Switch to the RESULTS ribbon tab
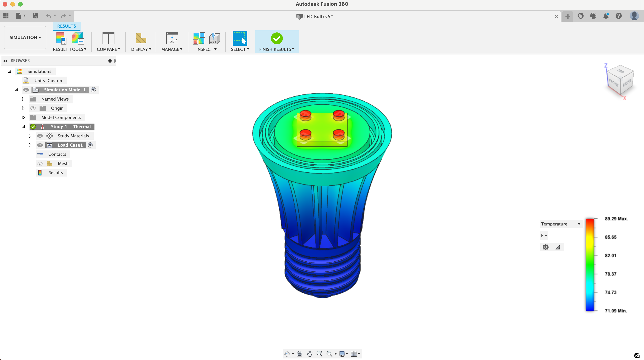The width and height of the screenshot is (644, 360). tap(66, 26)
